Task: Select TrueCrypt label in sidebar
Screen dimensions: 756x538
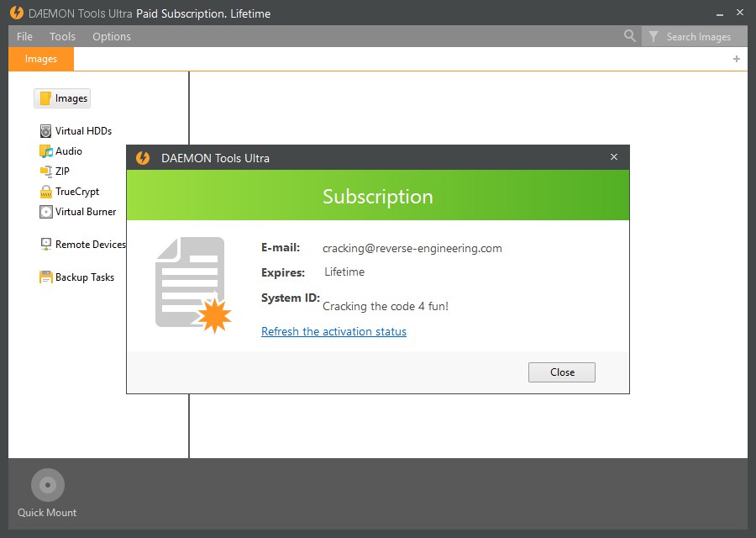Action: pos(77,192)
